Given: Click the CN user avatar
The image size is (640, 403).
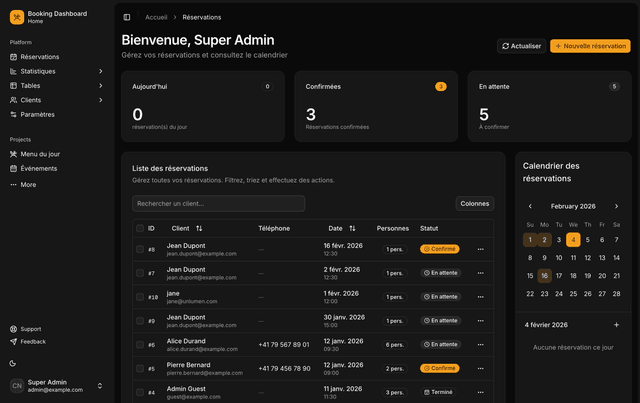Looking at the screenshot, I should point(17,386).
